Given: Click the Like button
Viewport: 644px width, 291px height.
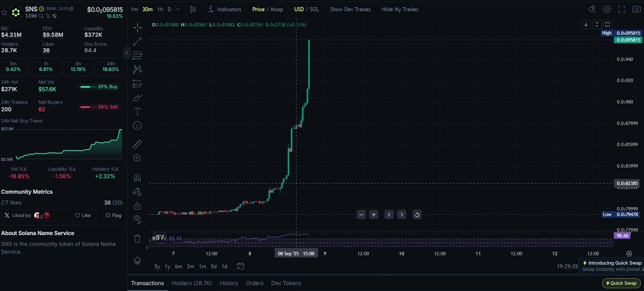Looking at the screenshot, I should (x=83, y=215).
